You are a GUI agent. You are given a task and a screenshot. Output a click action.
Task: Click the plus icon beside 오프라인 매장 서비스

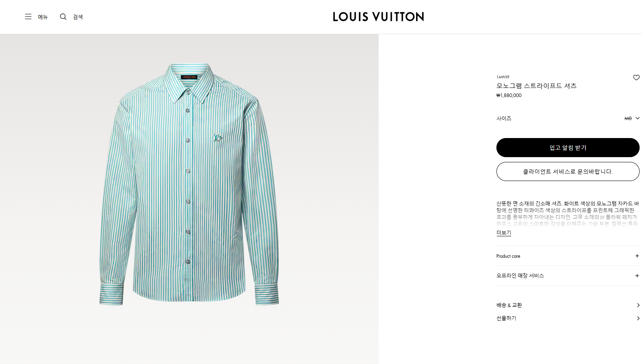(637, 276)
